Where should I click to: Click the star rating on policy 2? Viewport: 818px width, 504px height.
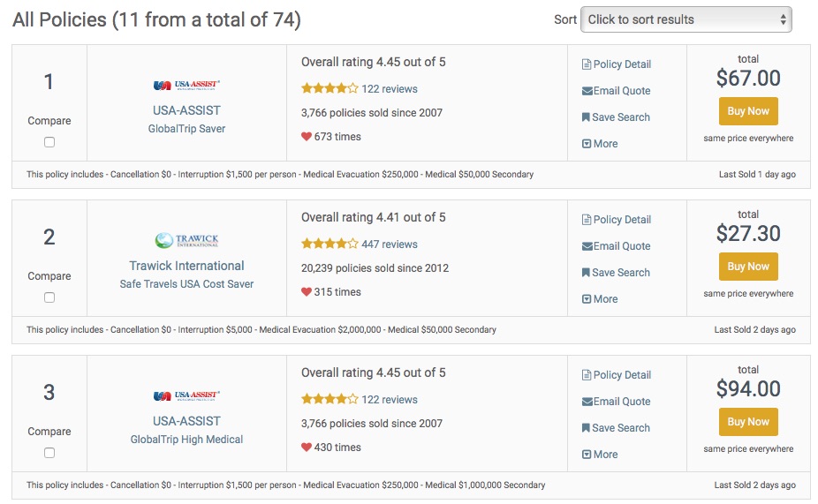329,244
